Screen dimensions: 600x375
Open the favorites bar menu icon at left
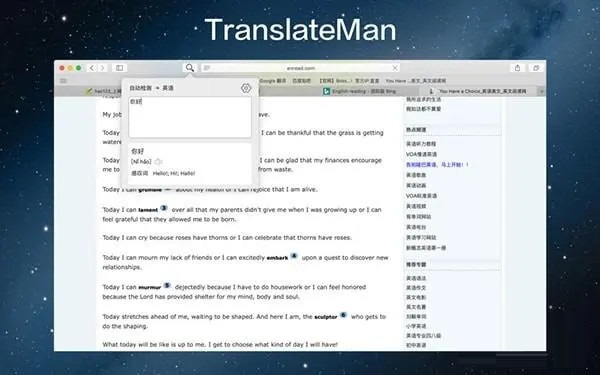coord(64,81)
